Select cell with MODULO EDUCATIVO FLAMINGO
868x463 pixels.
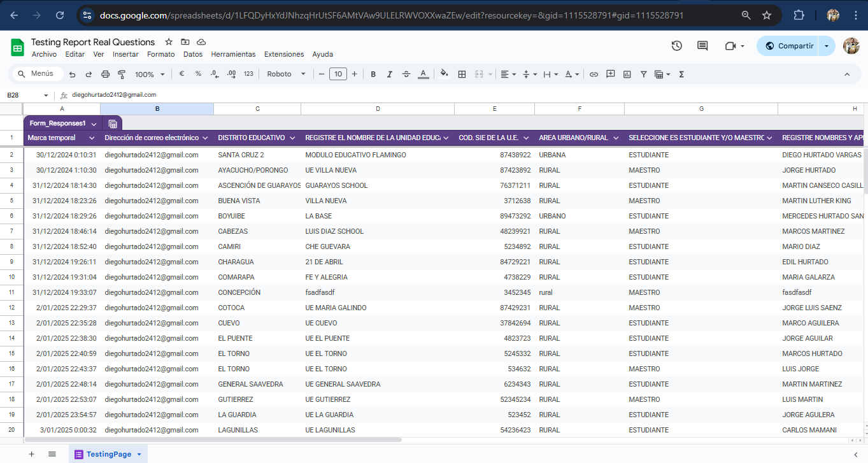tap(378, 155)
